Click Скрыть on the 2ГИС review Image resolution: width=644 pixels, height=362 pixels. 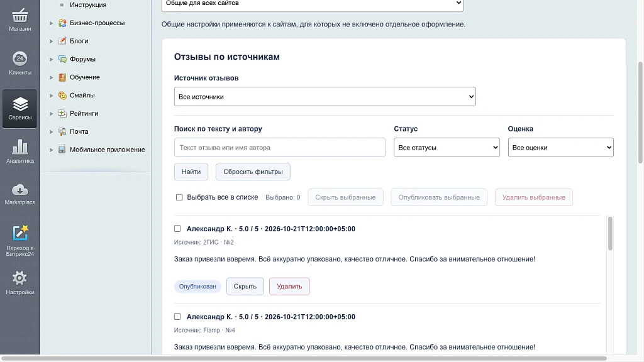point(245,286)
